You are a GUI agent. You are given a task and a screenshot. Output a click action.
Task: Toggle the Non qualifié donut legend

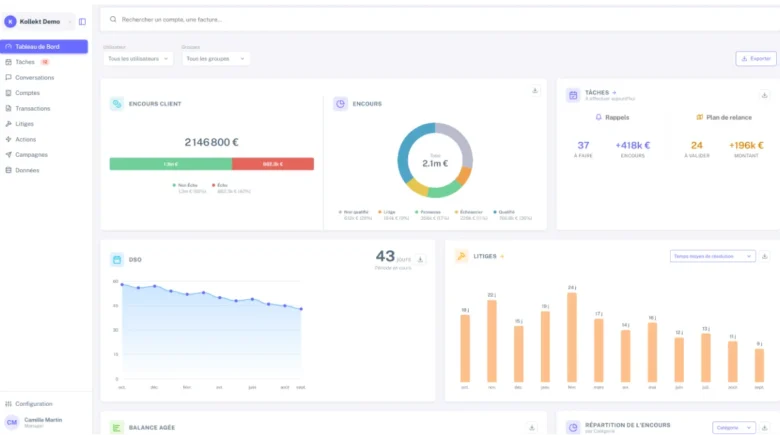(x=355, y=215)
